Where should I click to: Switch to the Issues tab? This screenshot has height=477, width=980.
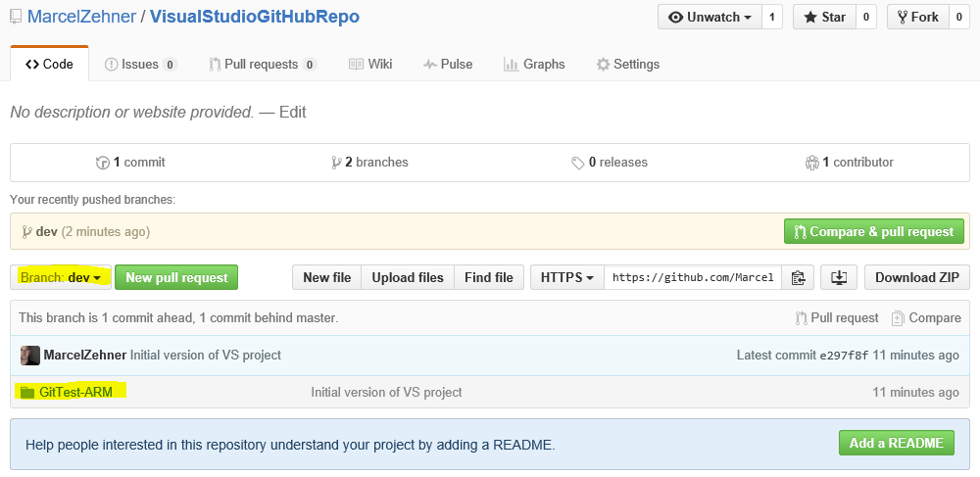140,65
